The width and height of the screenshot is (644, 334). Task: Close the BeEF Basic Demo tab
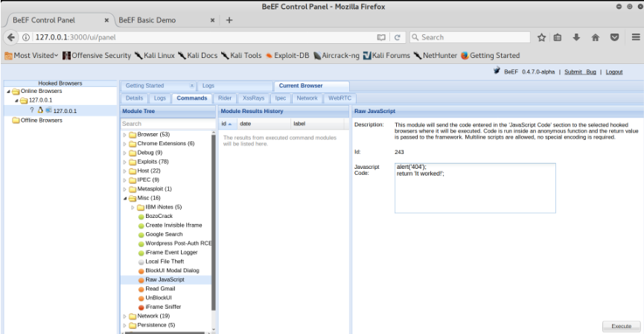coord(212,20)
